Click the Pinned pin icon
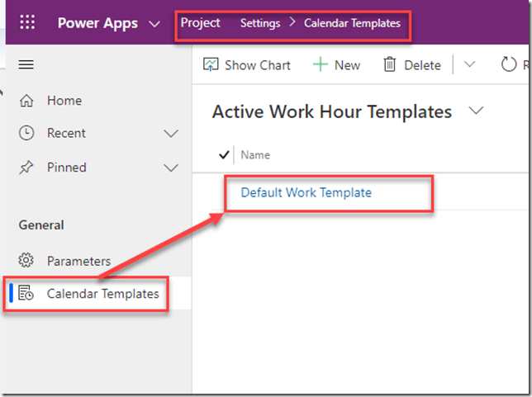 (x=26, y=168)
